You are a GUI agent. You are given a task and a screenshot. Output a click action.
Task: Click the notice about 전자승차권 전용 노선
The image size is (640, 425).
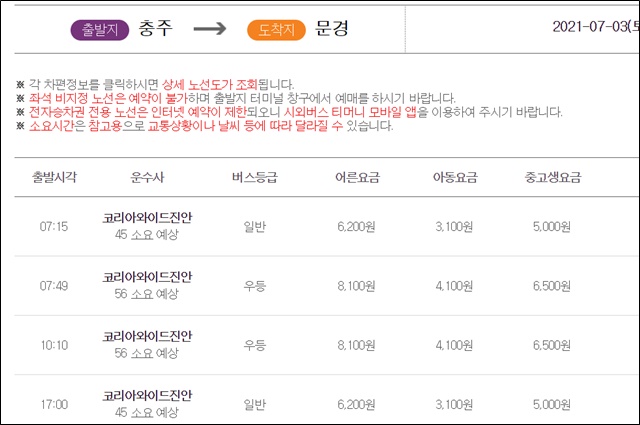(289, 112)
